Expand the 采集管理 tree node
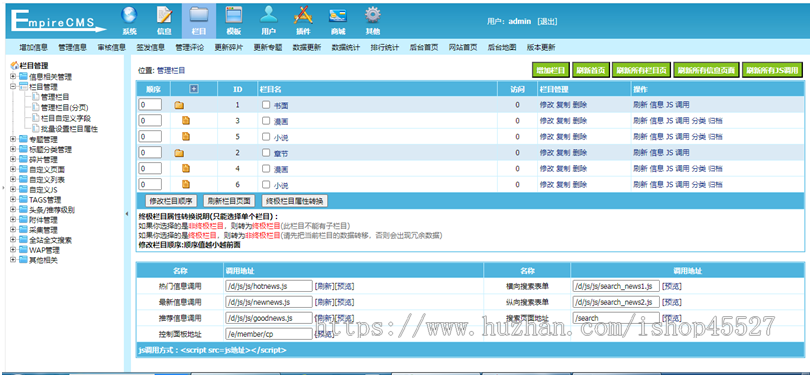This screenshot has width=812, height=377. 13,229
